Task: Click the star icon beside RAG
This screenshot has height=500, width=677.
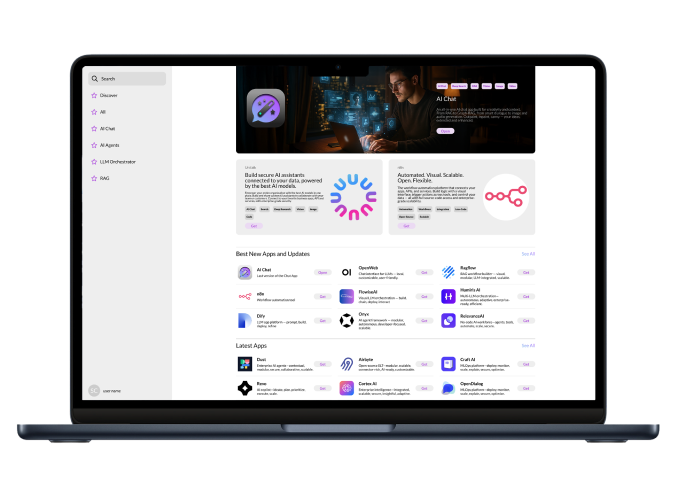Action: click(x=94, y=178)
